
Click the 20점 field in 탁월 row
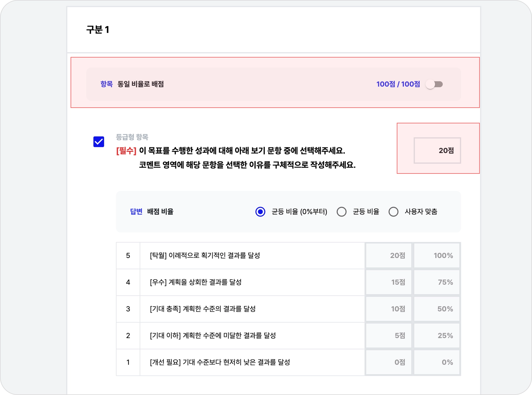(389, 256)
